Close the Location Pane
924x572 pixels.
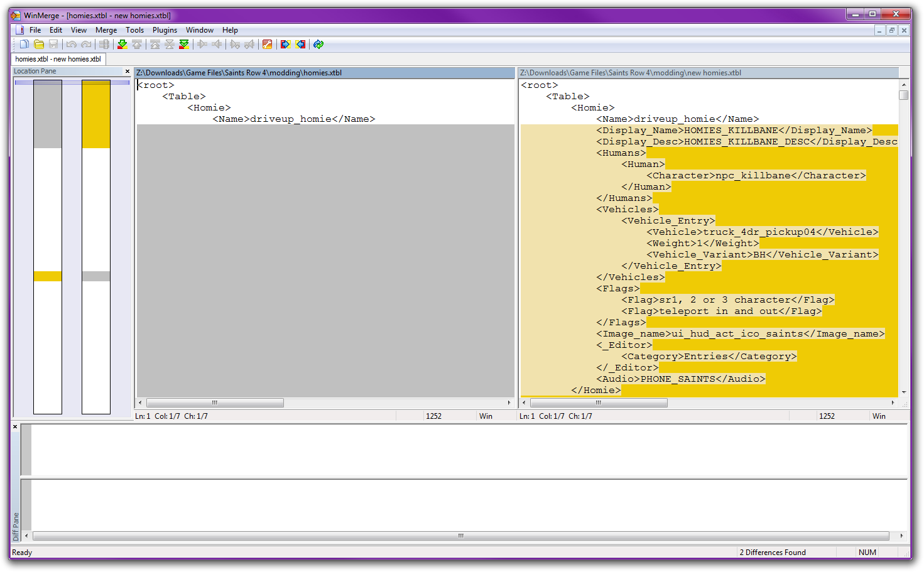point(127,72)
